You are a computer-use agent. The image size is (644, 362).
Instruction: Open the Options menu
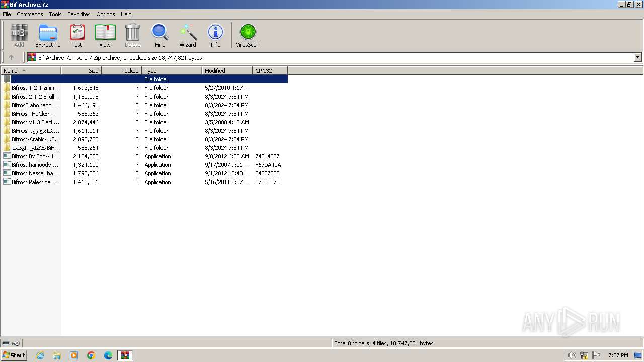pyautogui.click(x=106, y=14)
